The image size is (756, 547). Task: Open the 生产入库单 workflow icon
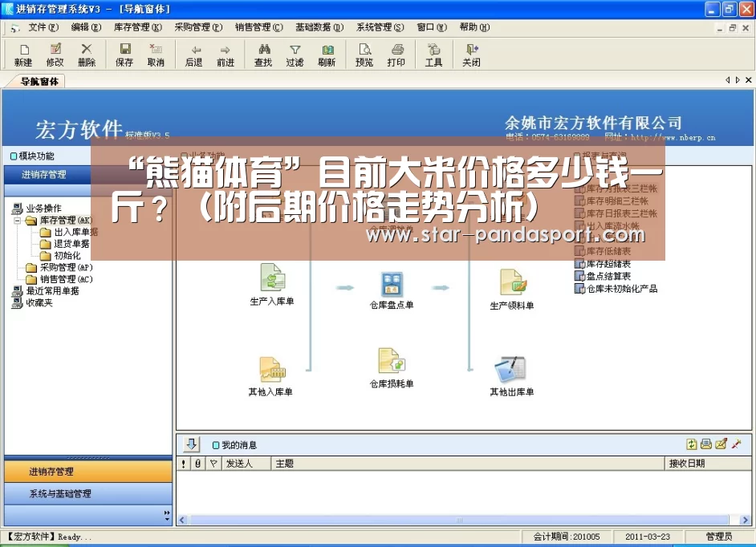pos(272,278)
